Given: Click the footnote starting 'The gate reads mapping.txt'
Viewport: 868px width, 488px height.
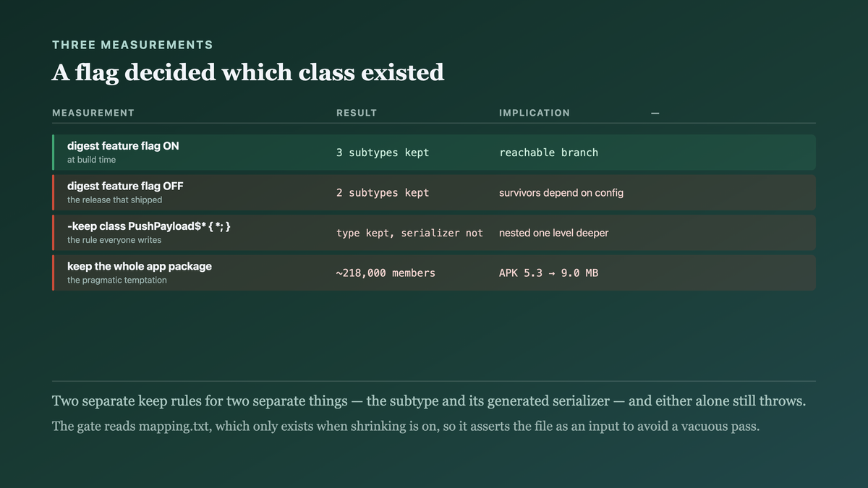Looking at the screenshot, I should (x=406, y=426).
